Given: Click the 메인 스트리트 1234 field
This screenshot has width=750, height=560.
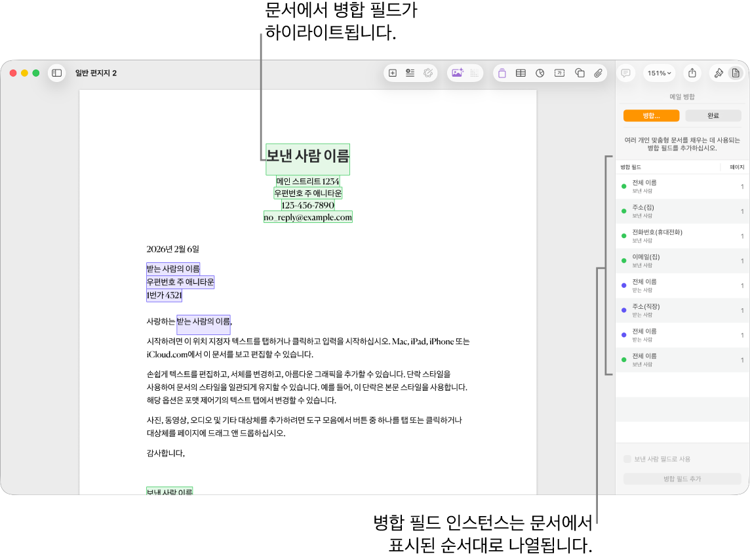Looking at the screenshot, I should tap(307, 181).
